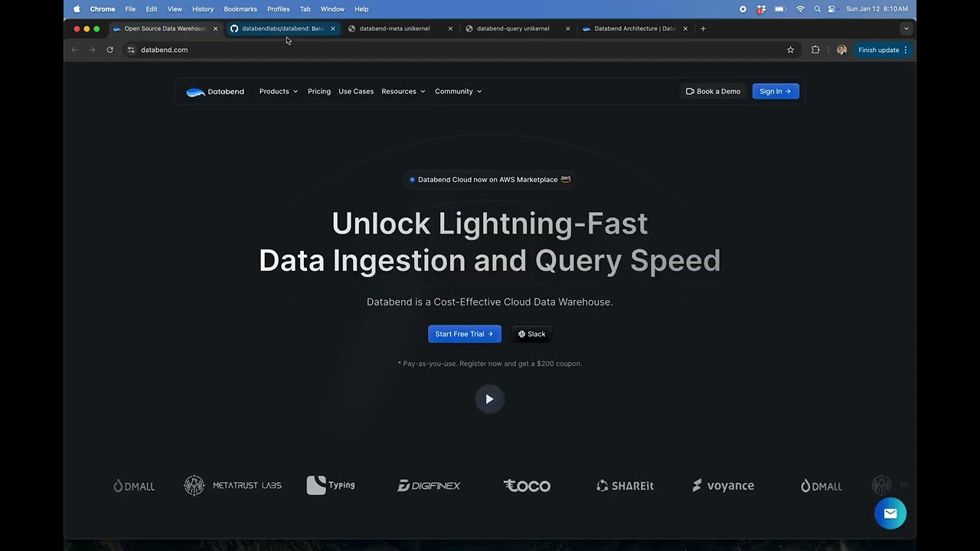This screenshot has width=980, height=551.
Task: Open the Profiles menu
Action: [x=279, y=9]
